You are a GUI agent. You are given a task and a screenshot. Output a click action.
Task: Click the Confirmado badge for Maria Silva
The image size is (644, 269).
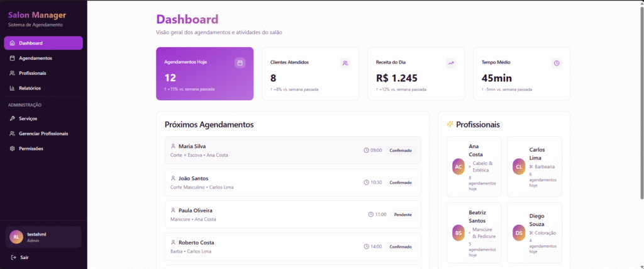pyautogui.click(x=401, y=150)
